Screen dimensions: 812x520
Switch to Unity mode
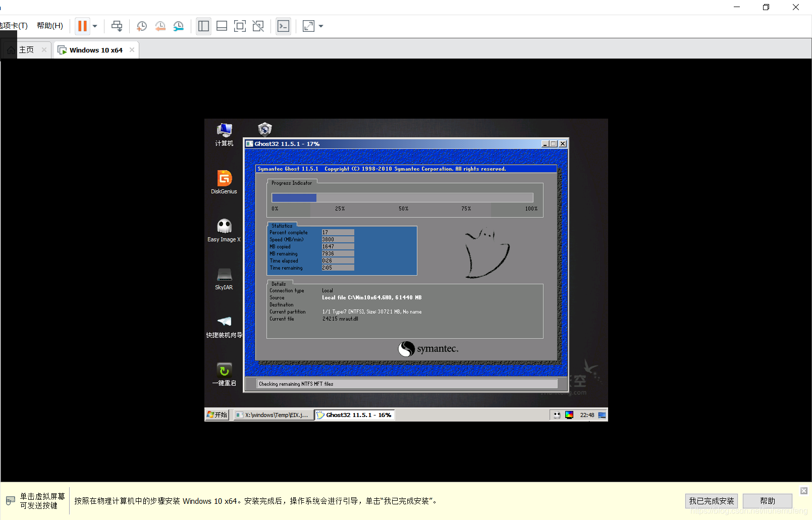click(258, 26)
